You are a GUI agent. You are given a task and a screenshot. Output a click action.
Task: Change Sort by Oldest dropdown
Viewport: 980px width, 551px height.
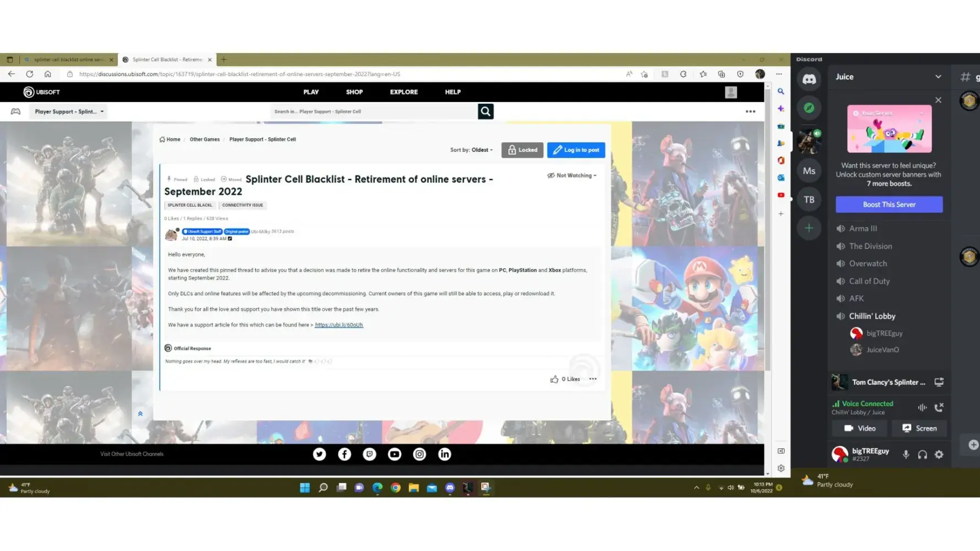pyautogui.click(x=471, y=150)
